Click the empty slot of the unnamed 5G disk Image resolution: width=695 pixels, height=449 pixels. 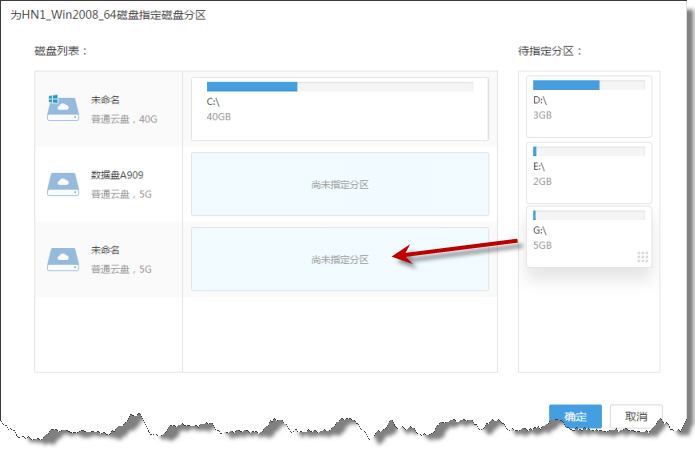(x=339, y=259)
